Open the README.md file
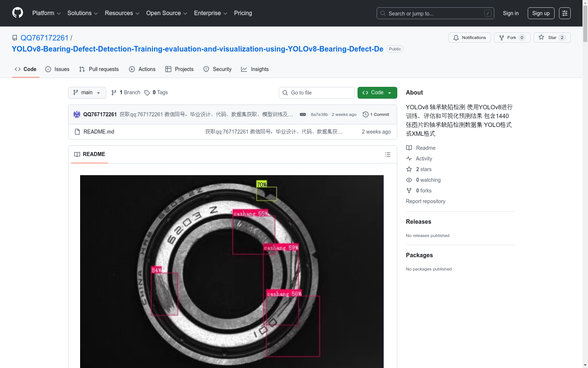The image size is (588, 368). [99, 132]
